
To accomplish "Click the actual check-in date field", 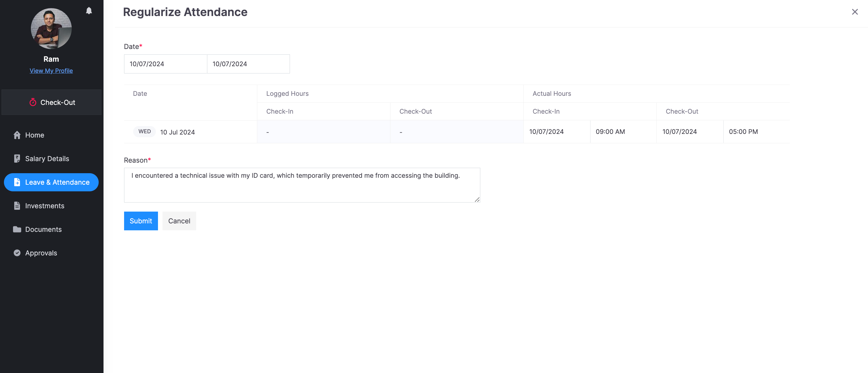I will [x=556, y=131].
